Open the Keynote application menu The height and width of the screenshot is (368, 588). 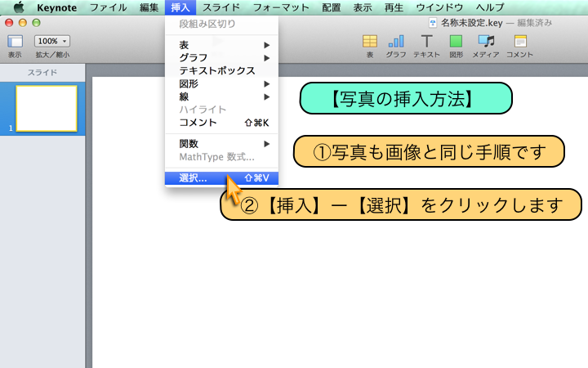56,7
